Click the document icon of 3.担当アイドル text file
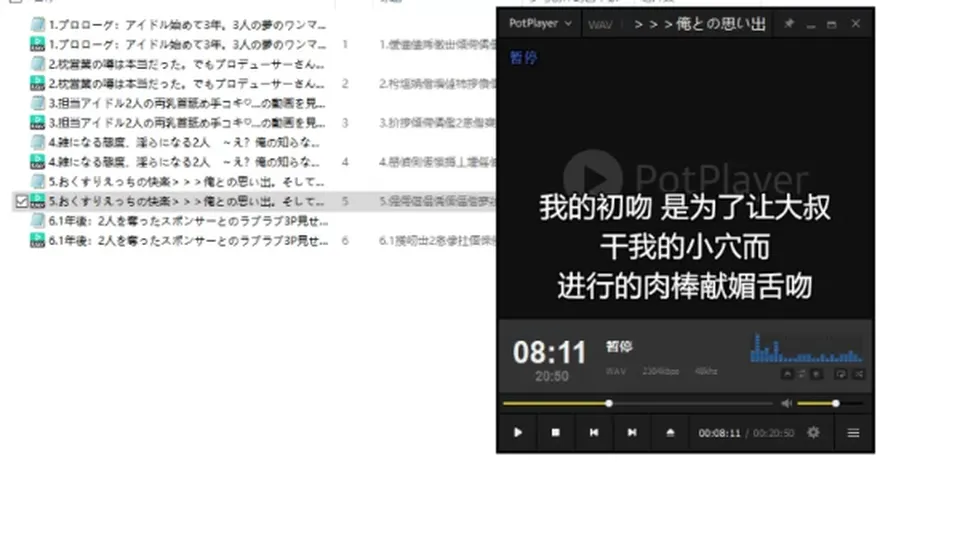 tap(38, 103)
